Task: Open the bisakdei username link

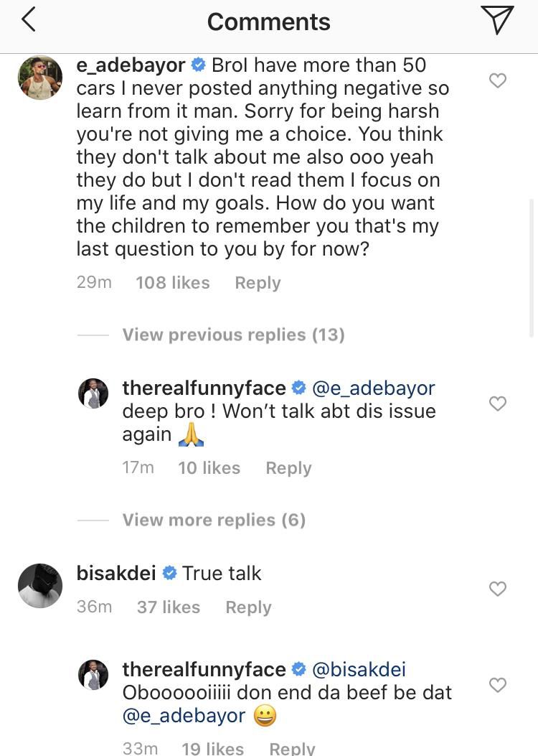Action: coord(117,574)
